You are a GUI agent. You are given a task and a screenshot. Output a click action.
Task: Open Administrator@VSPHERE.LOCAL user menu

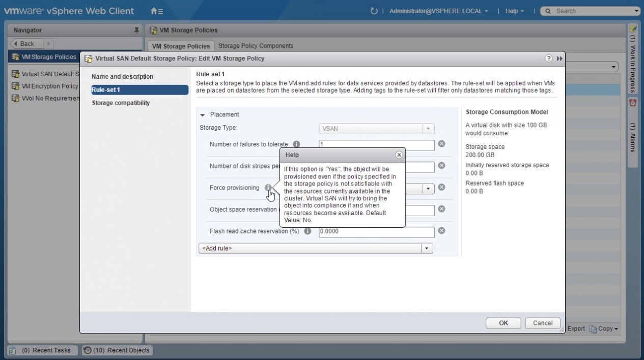[x=438, y=11]
